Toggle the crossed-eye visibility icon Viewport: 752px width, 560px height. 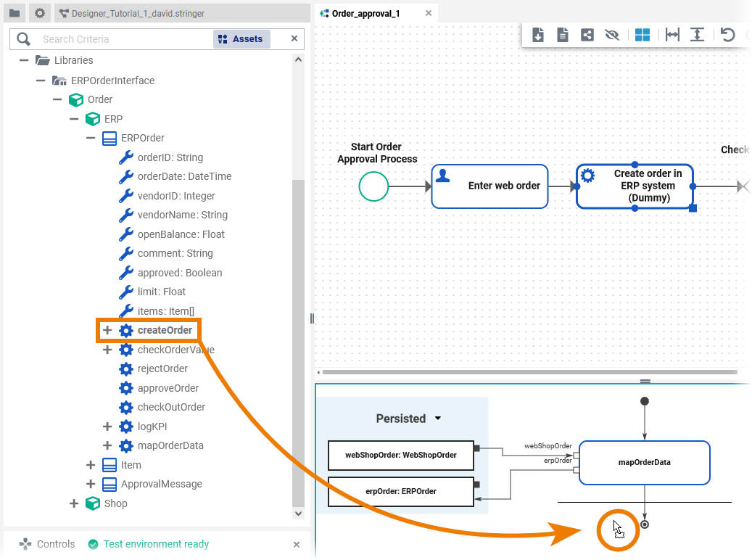pyautogui.click(x=612, y=35)
